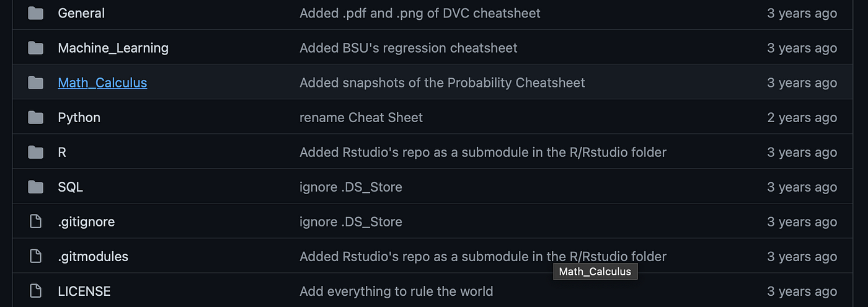Open commit 'Added BSU's regression cheatsheet'

pyautogui.click(x=409, y=48)
